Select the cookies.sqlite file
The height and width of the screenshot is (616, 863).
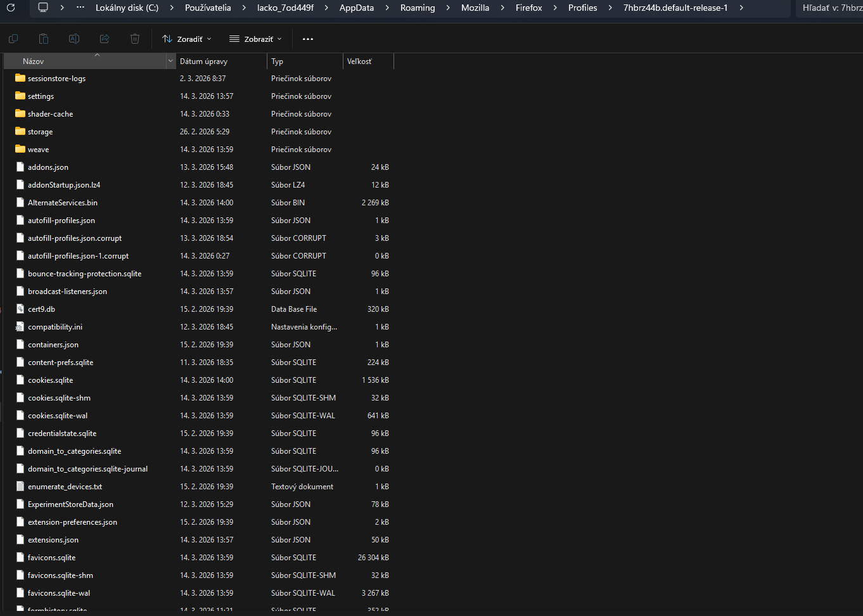pos(51,380)
